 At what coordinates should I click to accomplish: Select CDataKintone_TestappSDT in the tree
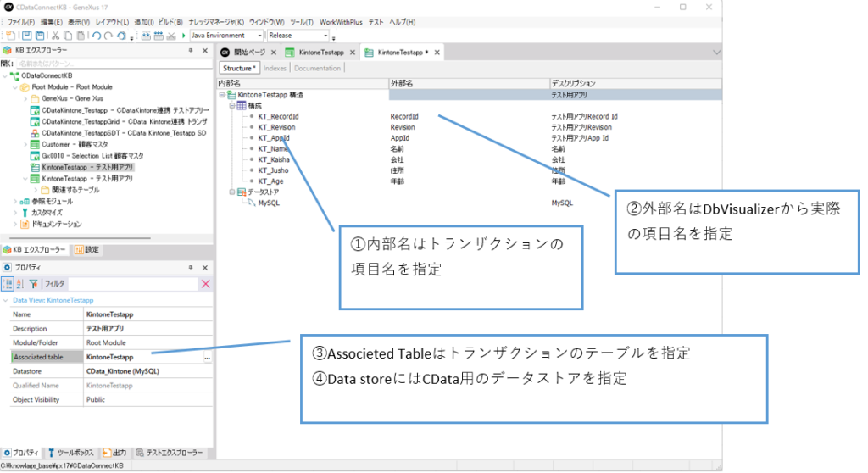coord(124,133)
